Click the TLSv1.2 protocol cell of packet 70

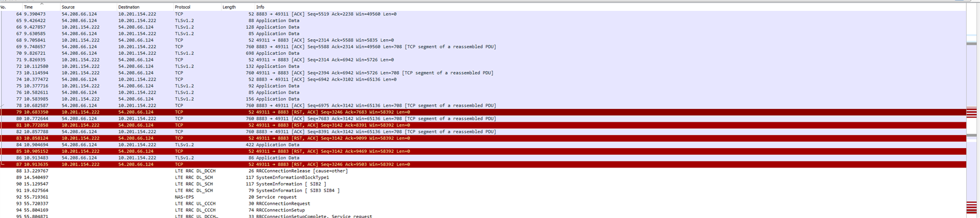coord(185,53)
